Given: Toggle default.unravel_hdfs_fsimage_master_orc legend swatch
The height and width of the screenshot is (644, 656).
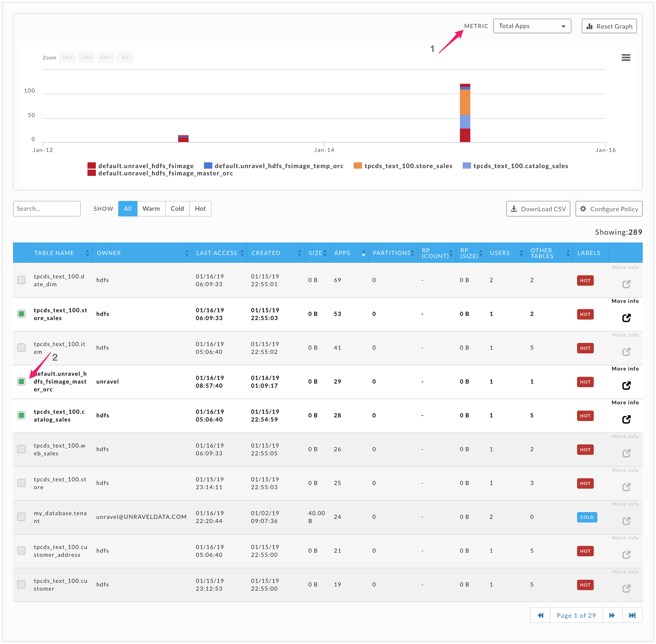Looking at the screenshot, I should coord(91,173).
